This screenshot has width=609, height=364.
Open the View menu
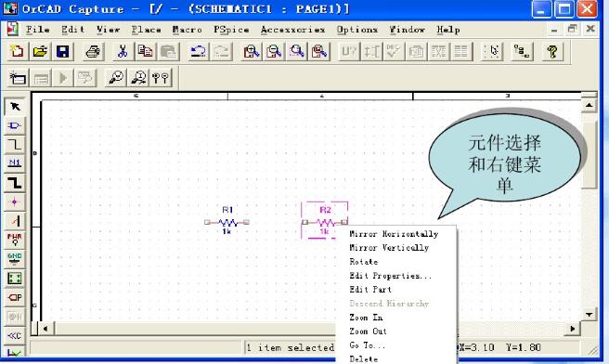[x=108, y=30]
